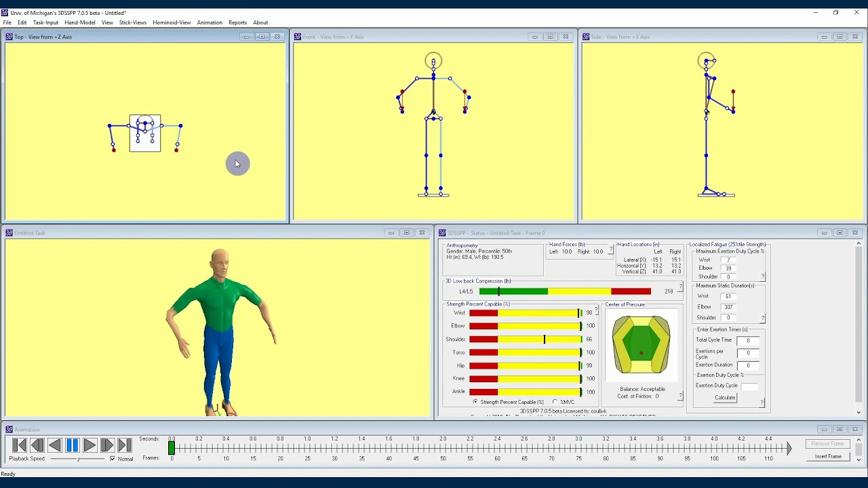This screenshot has width=868, height=488.
Task: Jump to first animation frame
Action: click(x=20, y=445)
